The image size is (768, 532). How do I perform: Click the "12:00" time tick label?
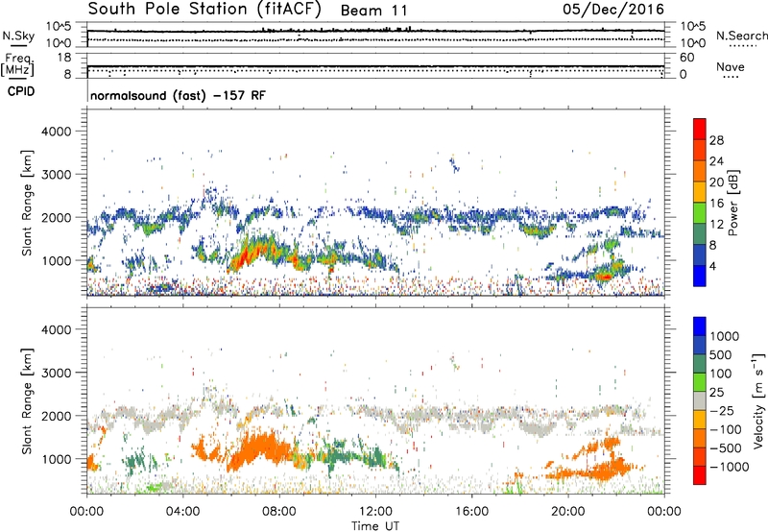point(375,512)
